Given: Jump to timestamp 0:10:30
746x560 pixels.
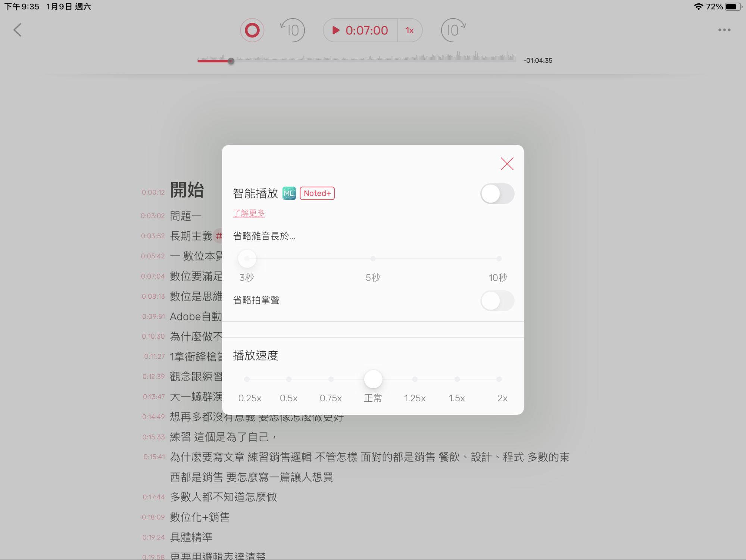Looking at the screenshot, I should click(153, 336).
